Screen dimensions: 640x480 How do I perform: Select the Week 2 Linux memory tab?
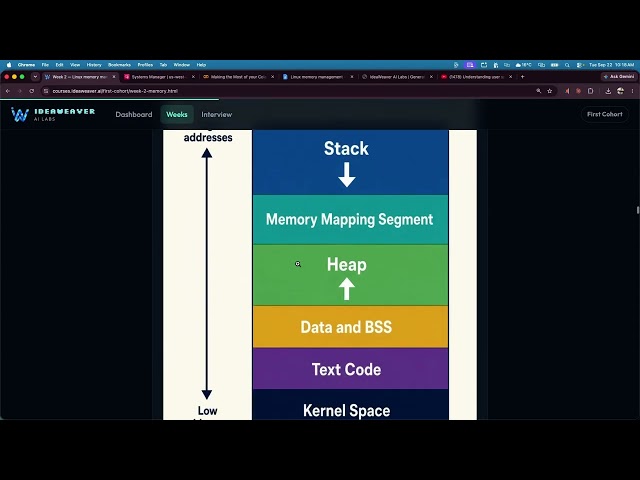click(x=78, y=77)
